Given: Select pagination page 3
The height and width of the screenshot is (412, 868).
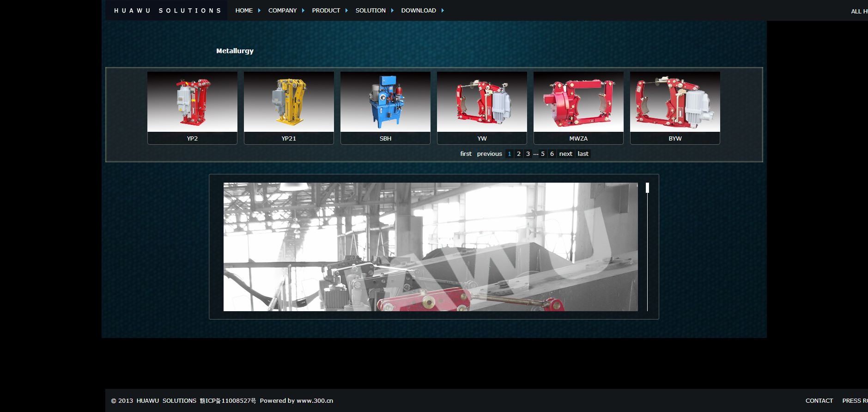Looking at the screenshot, I should (x=528, y=154).
